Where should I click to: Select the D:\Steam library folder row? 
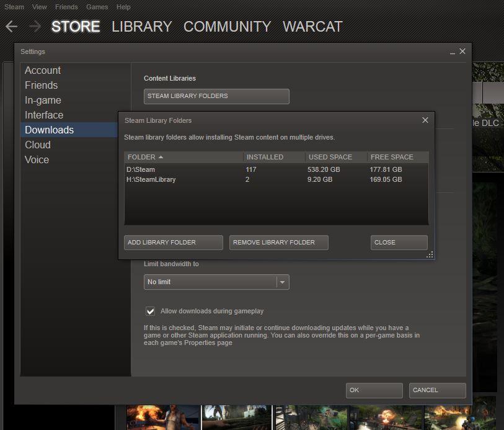click(x=276, y=169)
